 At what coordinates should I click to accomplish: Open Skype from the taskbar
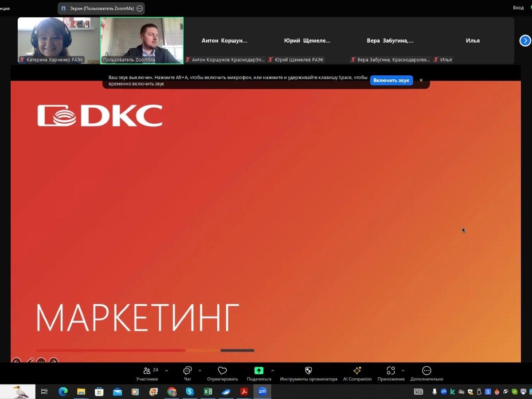190,391
